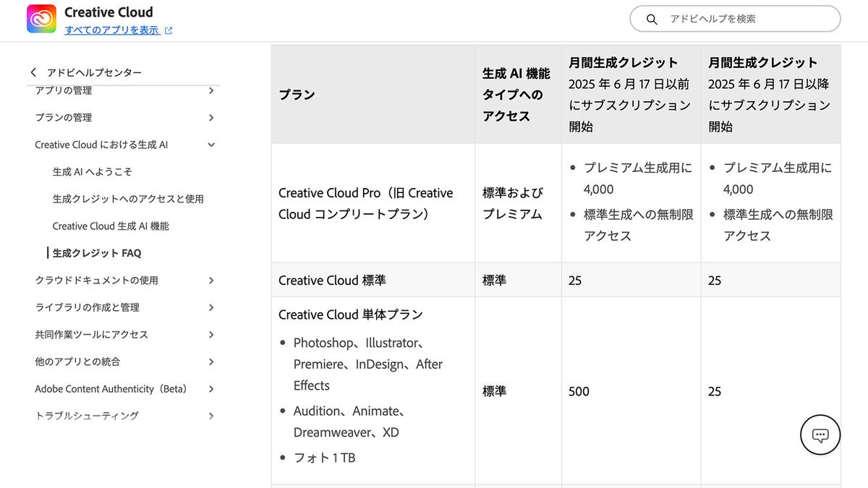Expand the アプリの管理 section
Viewport: 868px width, 488px height.
210,90
